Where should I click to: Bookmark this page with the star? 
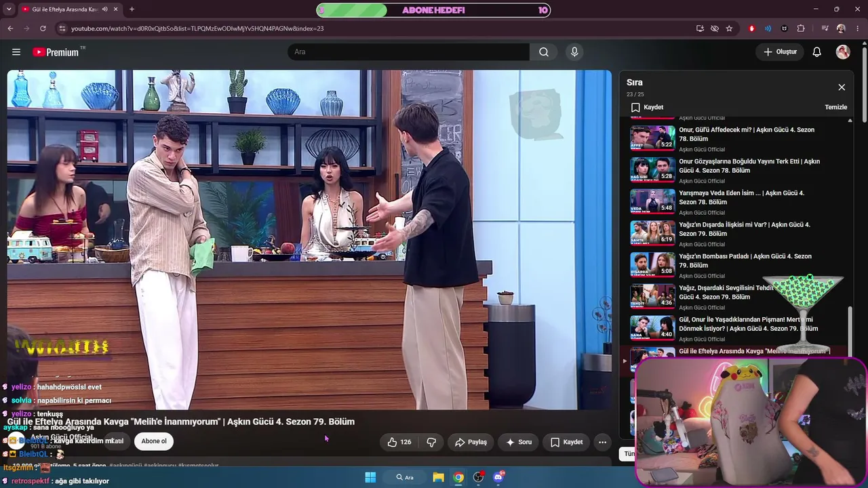(x=729, y=28)
